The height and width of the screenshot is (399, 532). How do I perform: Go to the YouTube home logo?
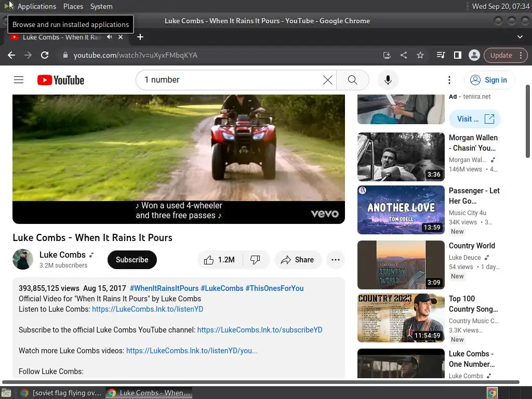61,80
